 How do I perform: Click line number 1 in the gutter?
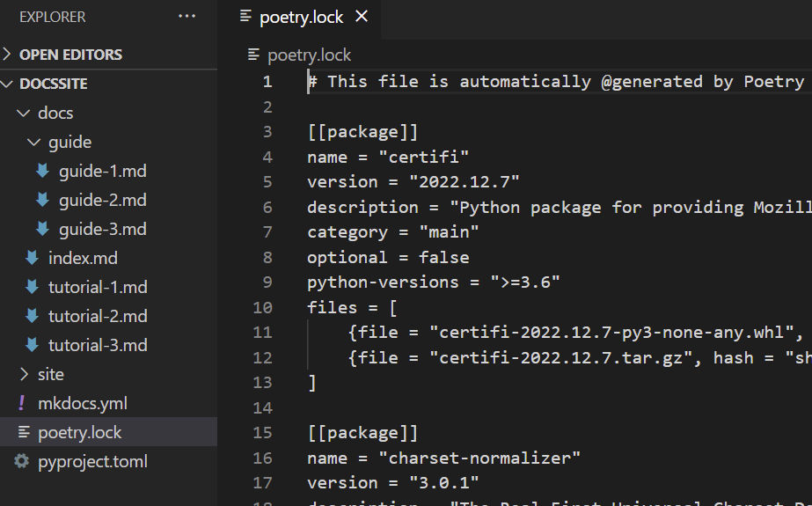click(267, 81)
